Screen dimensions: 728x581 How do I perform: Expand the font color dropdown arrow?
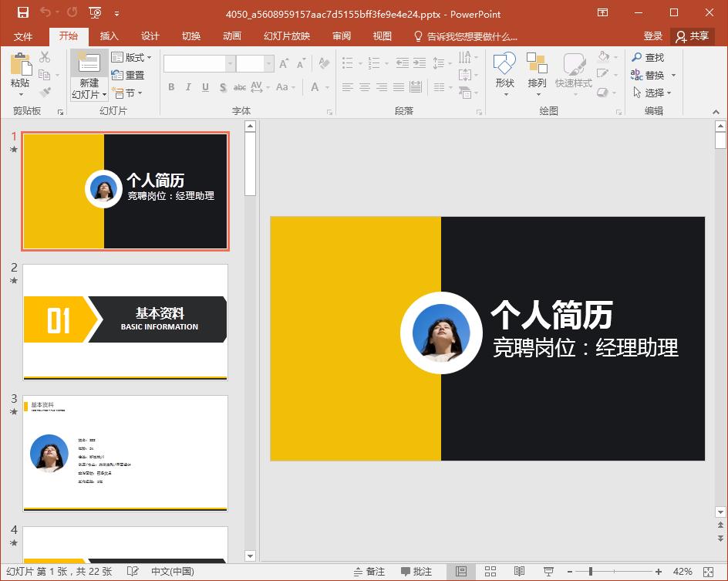[x=326, y=87]
